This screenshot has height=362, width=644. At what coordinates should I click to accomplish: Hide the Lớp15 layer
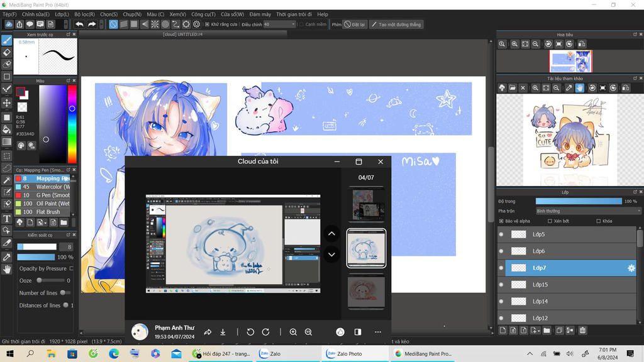click(501, 285)
